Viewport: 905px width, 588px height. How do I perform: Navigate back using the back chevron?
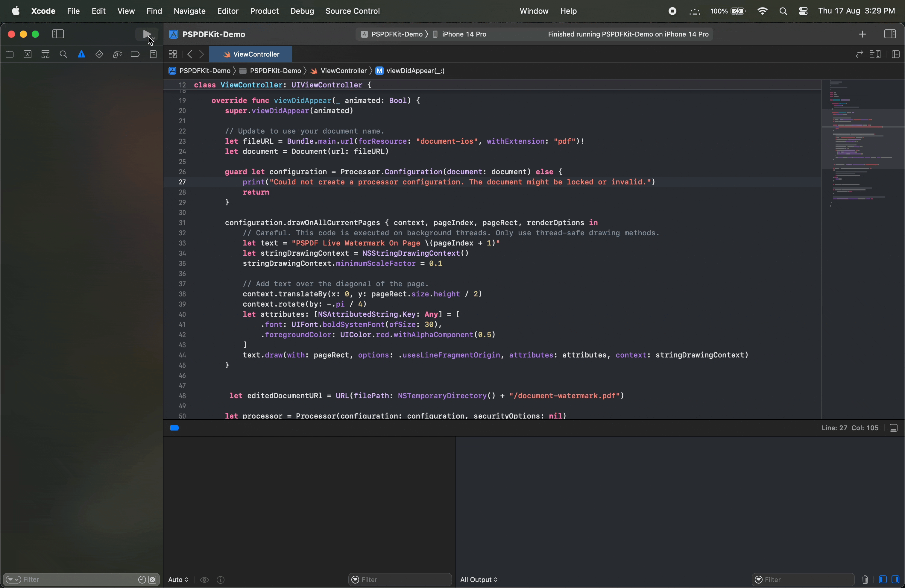click(190, 54)
